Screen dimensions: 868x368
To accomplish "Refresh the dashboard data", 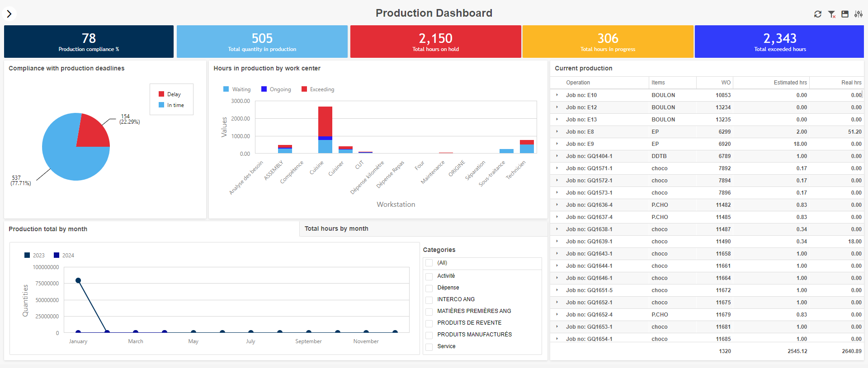I will pos(818,14).
